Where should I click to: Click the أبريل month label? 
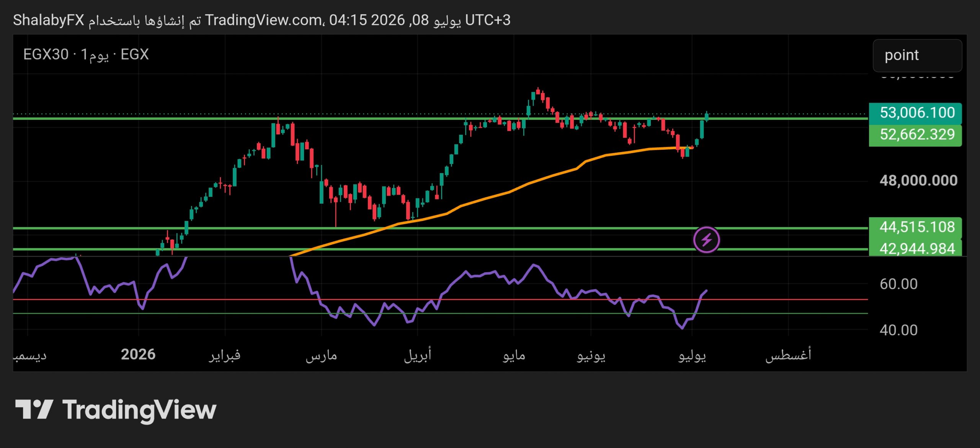[418, 355]
